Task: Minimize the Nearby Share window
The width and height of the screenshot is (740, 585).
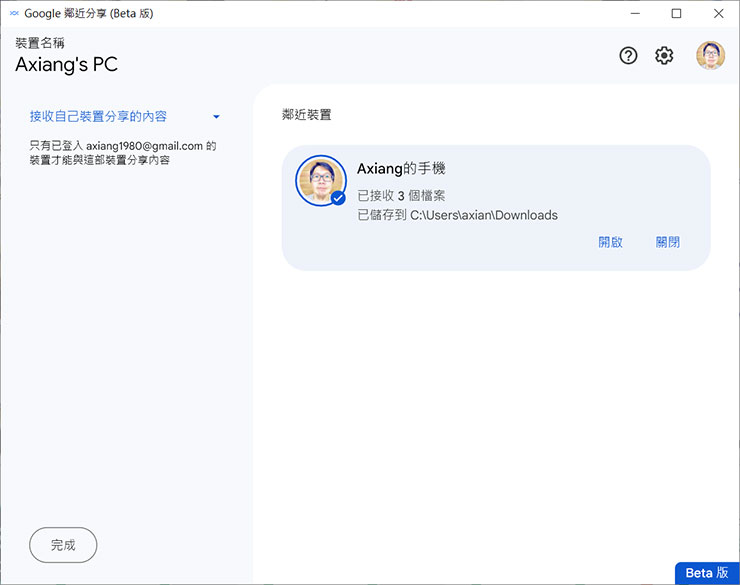Action: click(635, 13)
